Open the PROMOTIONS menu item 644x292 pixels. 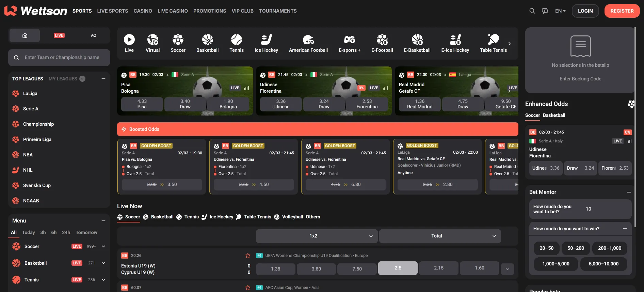click(210, 11)
